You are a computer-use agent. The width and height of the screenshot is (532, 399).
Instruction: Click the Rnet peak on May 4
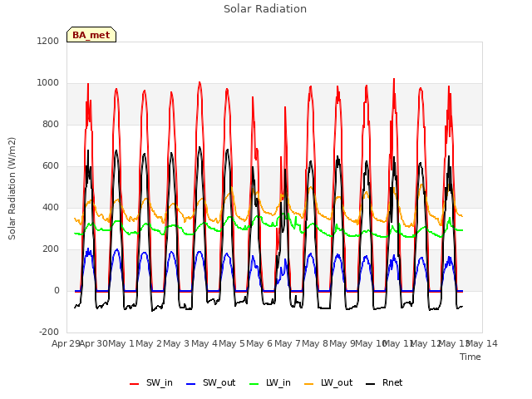click(199, 147)
